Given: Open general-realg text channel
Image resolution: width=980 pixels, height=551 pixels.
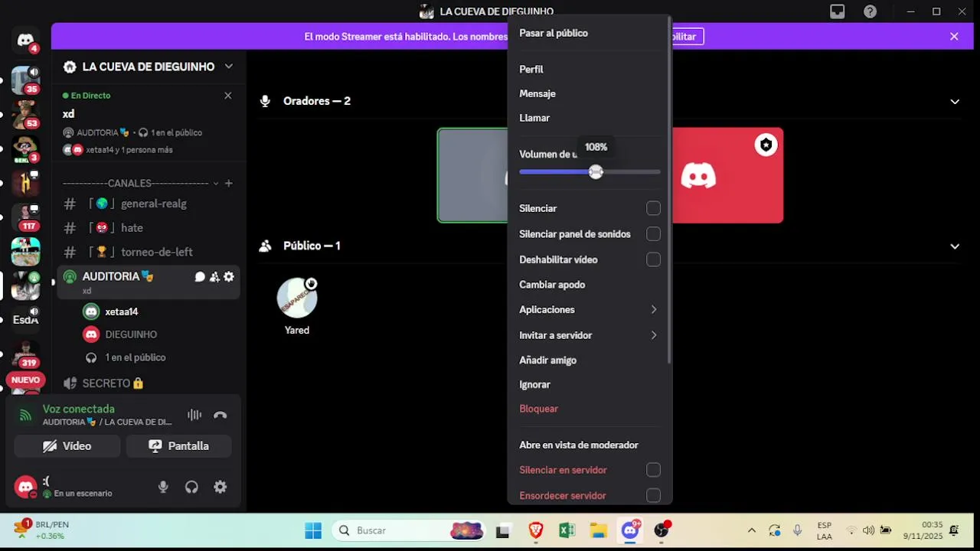Looking at the screenshot, I should tap(149, 204).
